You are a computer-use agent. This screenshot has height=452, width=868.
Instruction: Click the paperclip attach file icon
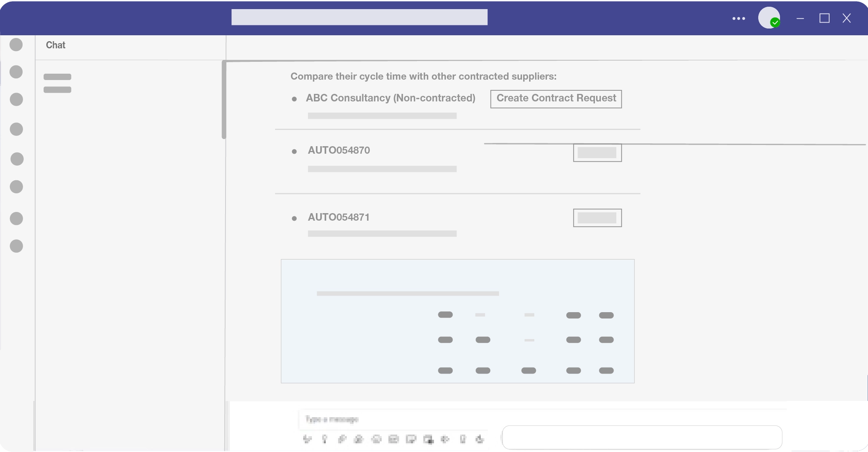(x=342, y=439)
